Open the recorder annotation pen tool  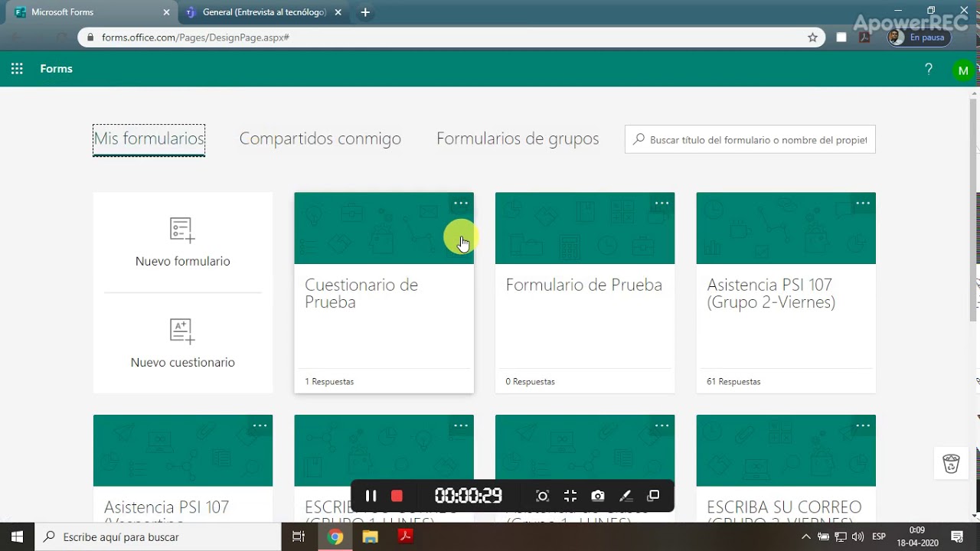coord(626,496)
